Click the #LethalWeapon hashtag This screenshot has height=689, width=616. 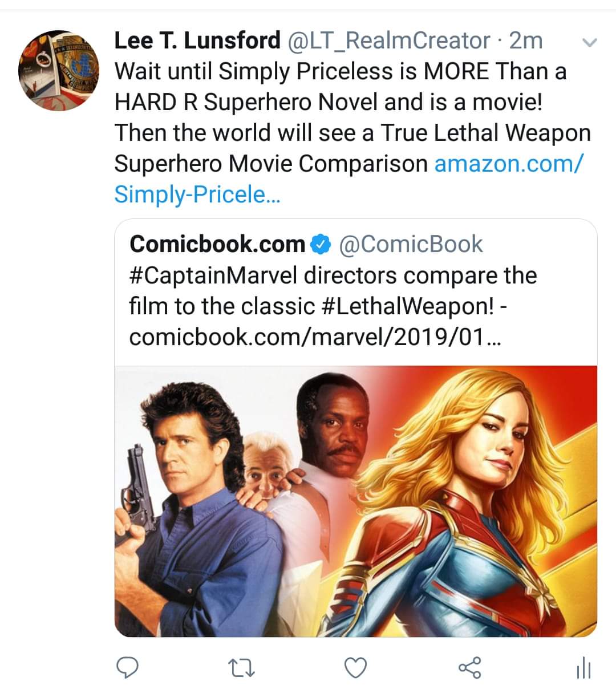408,306
